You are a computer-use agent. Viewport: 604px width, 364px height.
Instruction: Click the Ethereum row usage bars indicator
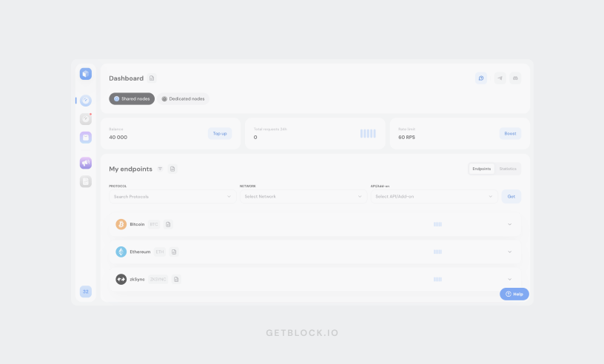pos(437,252)
